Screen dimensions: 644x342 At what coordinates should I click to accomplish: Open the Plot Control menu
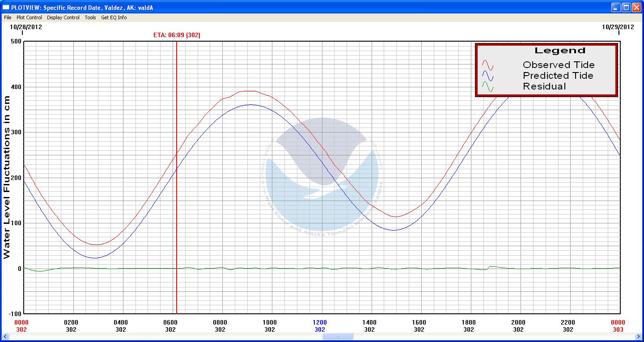point(29,17)
